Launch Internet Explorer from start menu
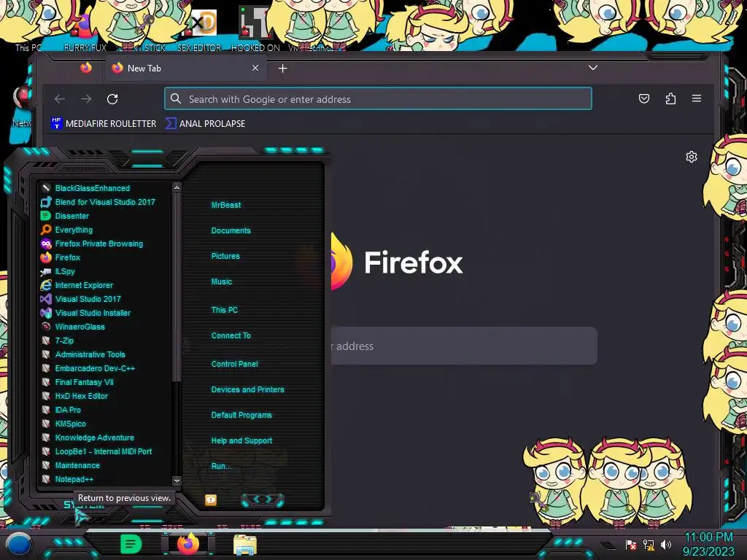This screenshot has width=747, height=560. [77, 285]
